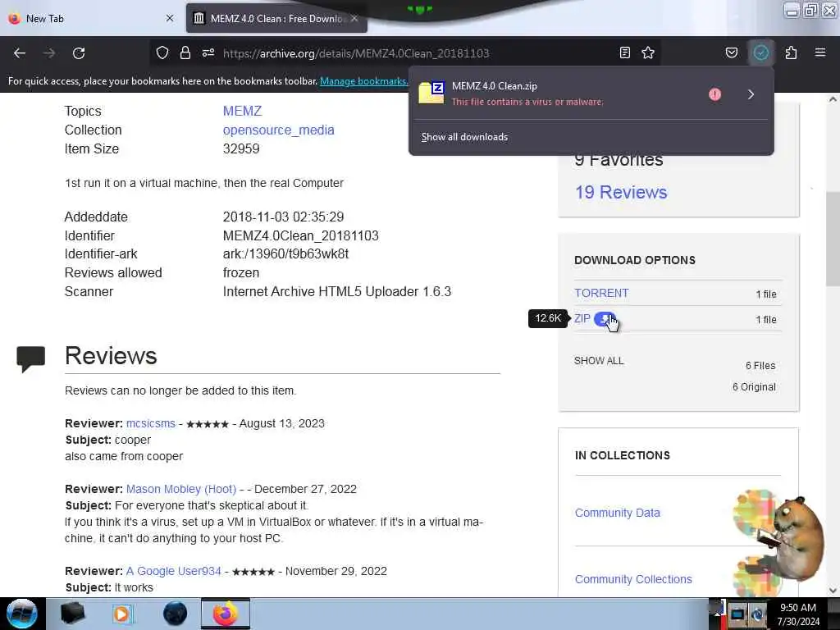
Task: Open opensource_media collection link
Action: click(x=279, y=130)
